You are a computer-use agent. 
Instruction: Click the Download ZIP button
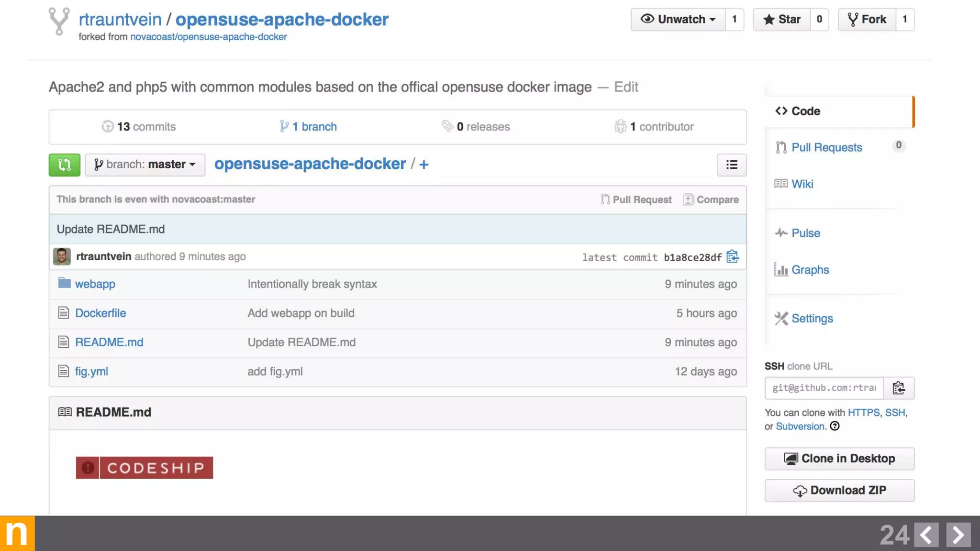(x=839, y=491)
